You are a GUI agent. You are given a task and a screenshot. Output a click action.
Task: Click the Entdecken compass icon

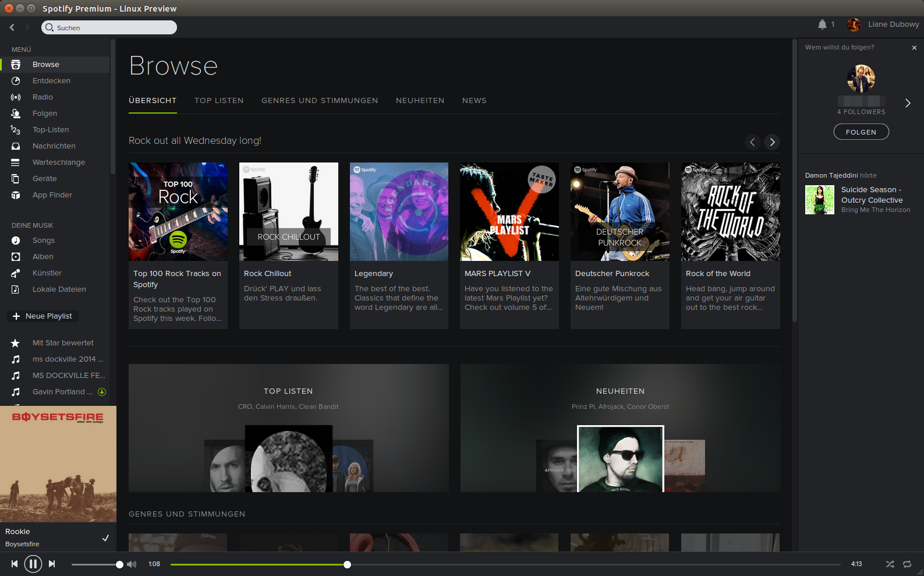[x=16, y=81]
